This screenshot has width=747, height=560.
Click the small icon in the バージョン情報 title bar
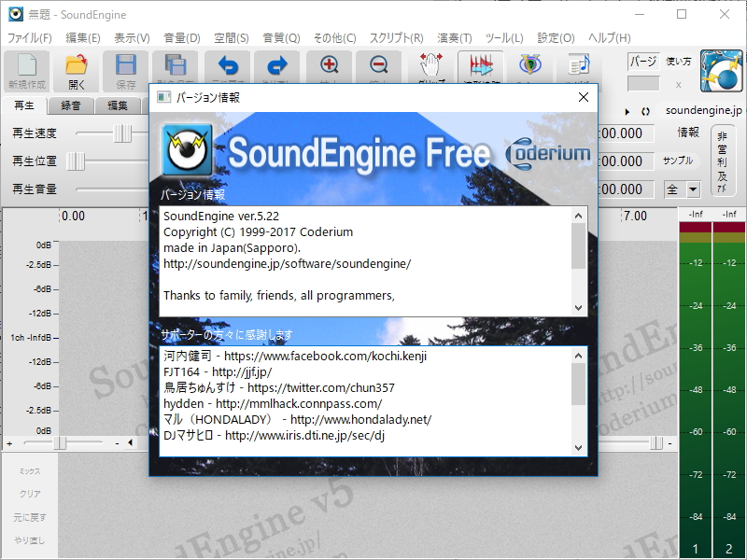164,97
